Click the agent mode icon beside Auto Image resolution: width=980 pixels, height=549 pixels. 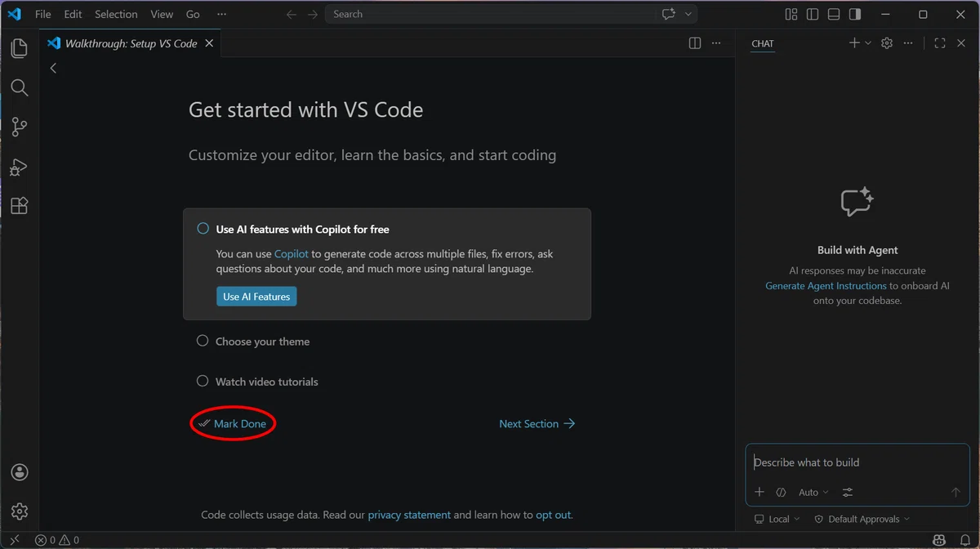click(781, 492)
